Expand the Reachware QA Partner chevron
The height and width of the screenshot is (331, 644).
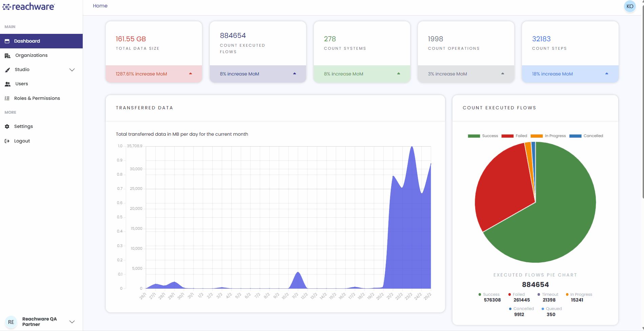tap(72, 322)
